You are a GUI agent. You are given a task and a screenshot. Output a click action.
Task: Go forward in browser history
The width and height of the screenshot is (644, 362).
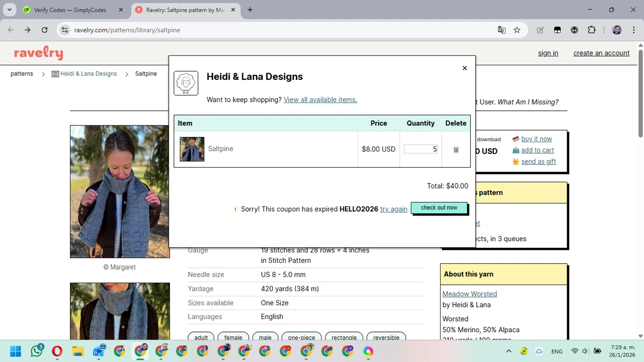point(27,30)
